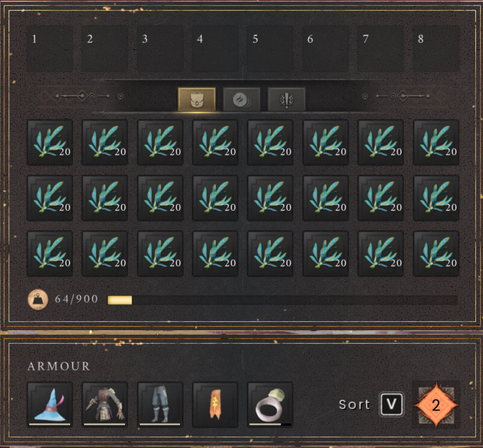Select the blue wizard hat armour item
Viewport: 483px width, 448px height.
(x=50, y=404)
